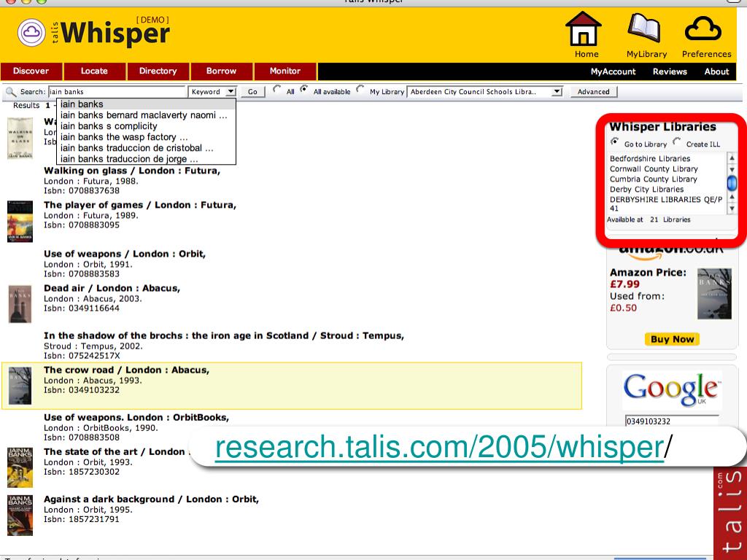Click the Home house icon
The height and width of the screenshot is (560, 747).
583,28
